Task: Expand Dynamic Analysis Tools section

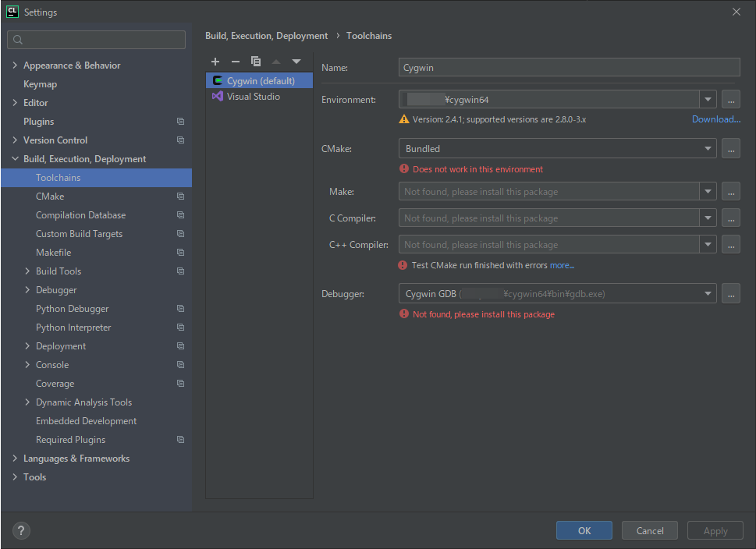Action: click(27, 402)
